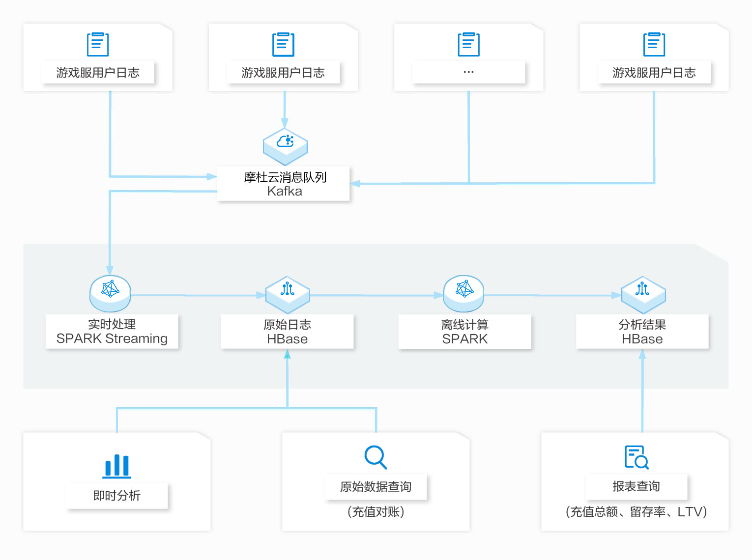Select the 摩杜云消息队列 Kafka label
The width and height of the screenshot is (752, 560).
click(284, 184)
